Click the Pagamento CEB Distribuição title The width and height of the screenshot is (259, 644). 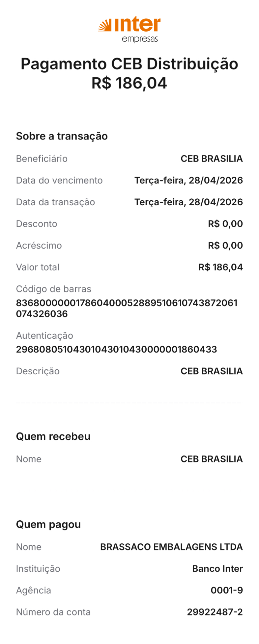pos(129,64)
